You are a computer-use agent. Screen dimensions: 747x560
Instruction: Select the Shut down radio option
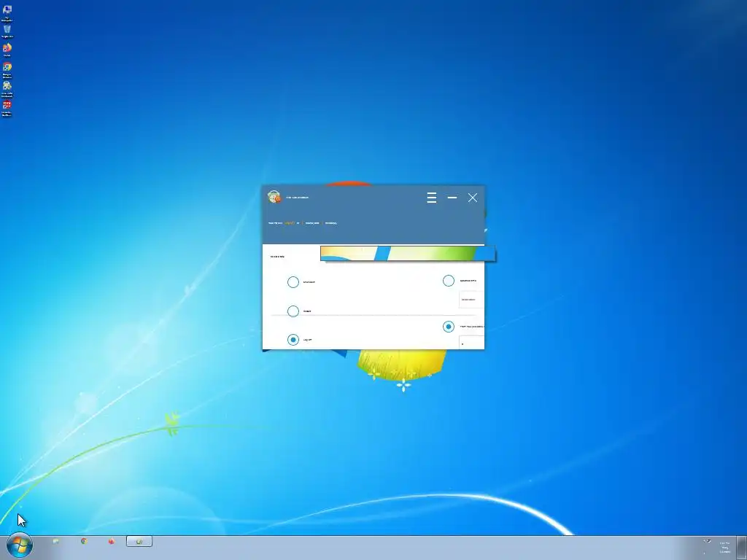click(293, 282)
